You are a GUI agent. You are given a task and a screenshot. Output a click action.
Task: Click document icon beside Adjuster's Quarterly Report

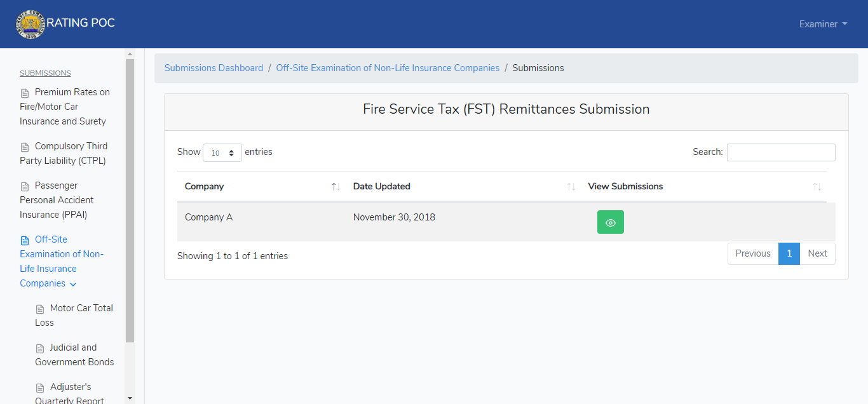40,388
